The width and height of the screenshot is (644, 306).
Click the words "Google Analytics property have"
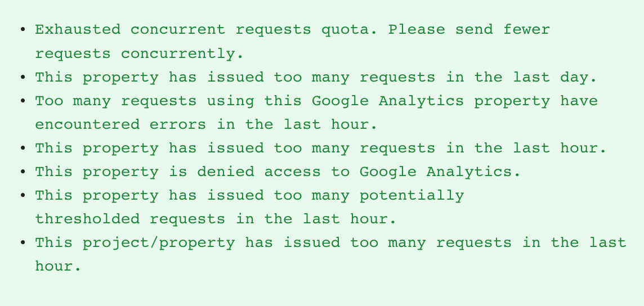pos(454,101)
